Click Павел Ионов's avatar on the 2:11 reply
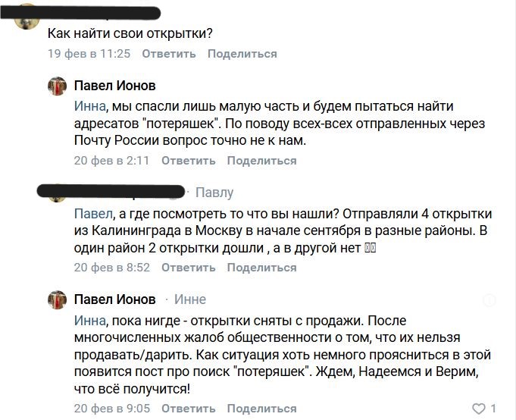The image size is (516, 420). click(x=58, y=86)
